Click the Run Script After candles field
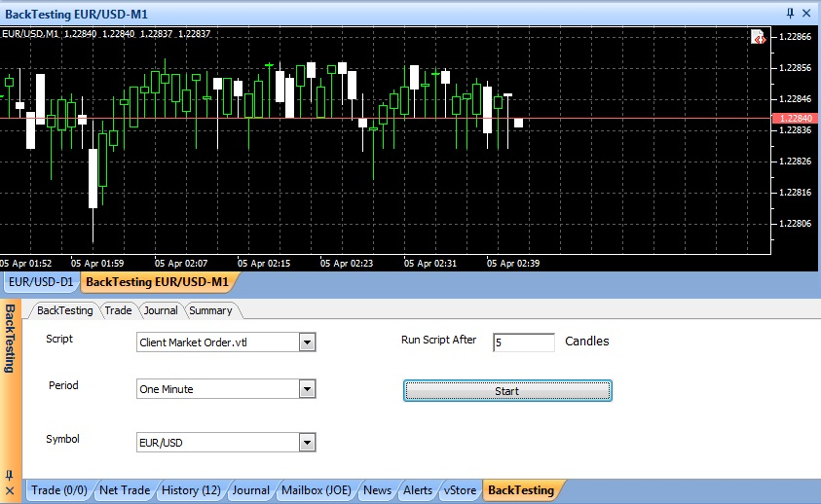Viewport: 821px width, 504px height. tap(524, 342)
